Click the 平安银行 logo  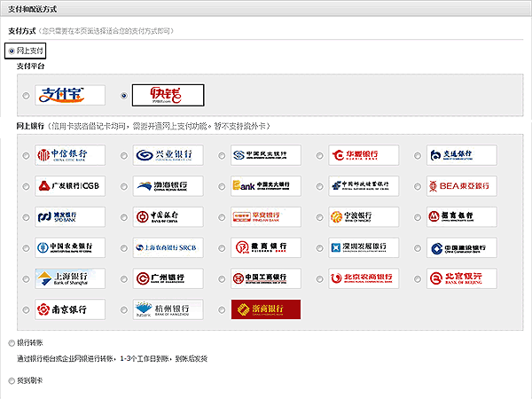[266, 217]
